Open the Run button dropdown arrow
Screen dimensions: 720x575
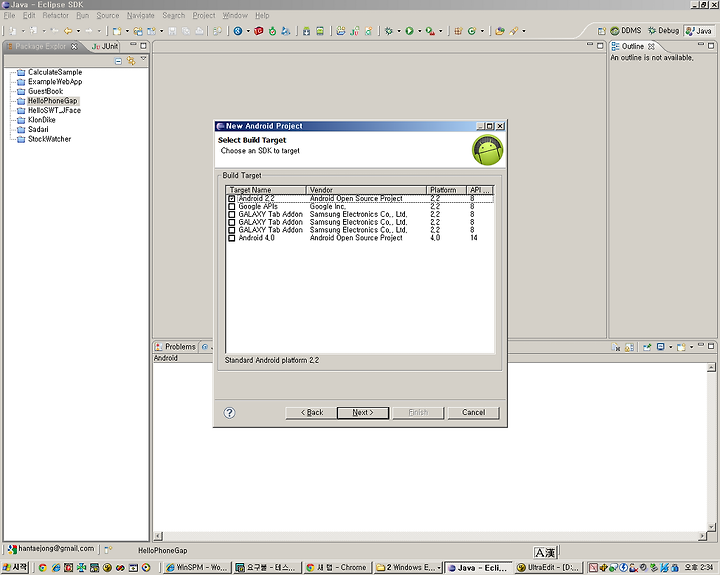click(419, 31)
